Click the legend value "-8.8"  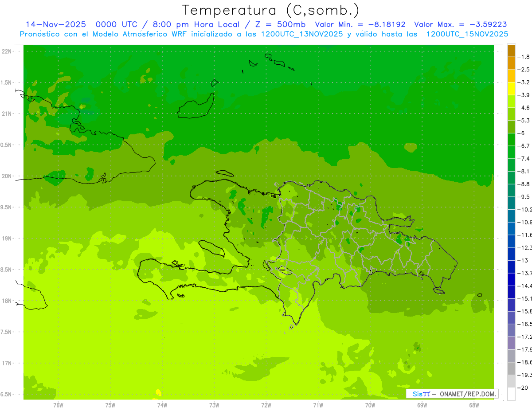click(x=524, y=184)
